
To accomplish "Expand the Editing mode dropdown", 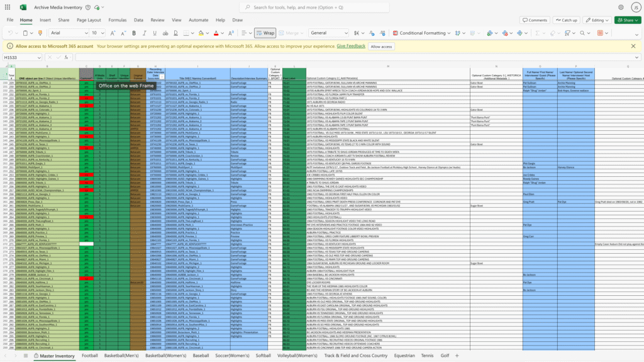I will click(597, 20).
